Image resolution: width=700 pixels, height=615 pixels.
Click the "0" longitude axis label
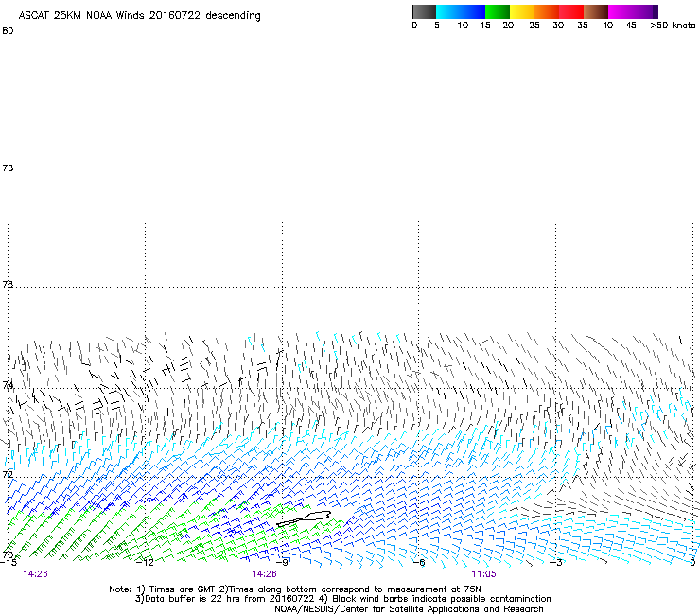coord(692,562)
